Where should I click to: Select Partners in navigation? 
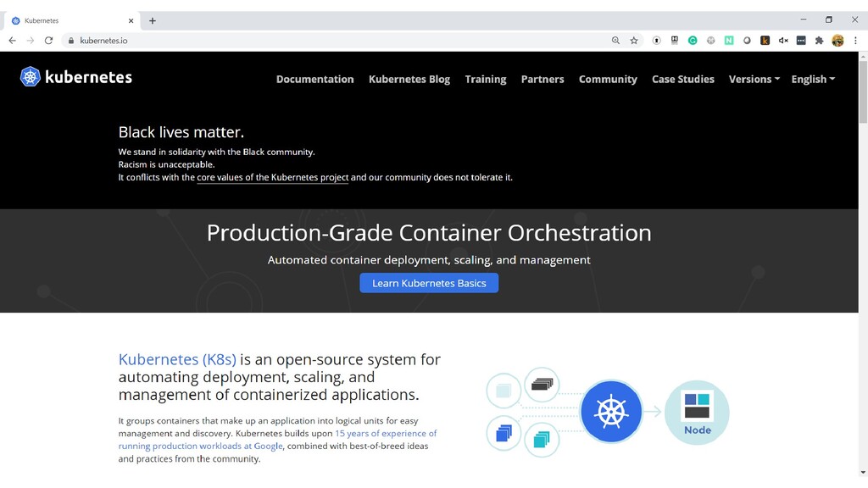(x=542, y=79)
